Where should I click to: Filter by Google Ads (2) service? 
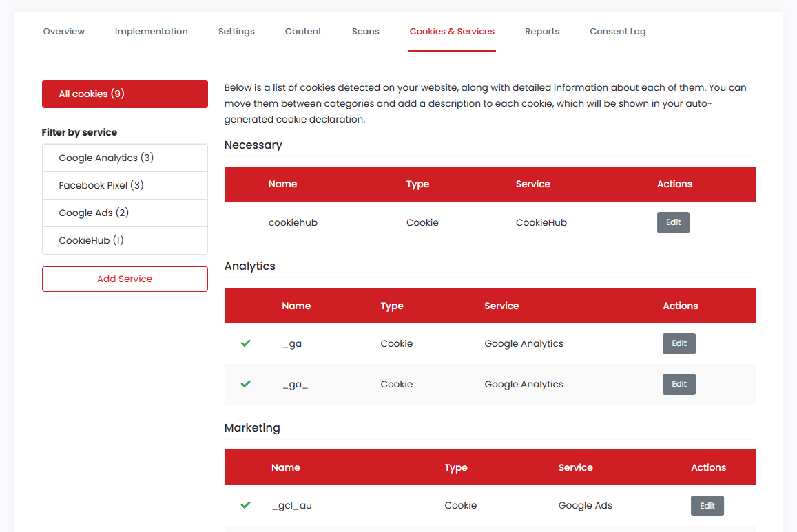(125, 213)
